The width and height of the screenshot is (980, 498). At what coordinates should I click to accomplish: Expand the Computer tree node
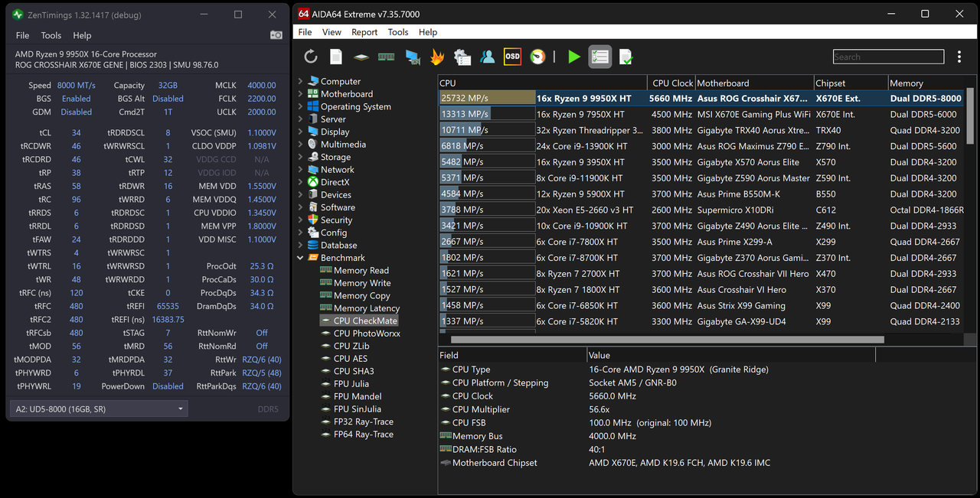click(x=300, y=81)
